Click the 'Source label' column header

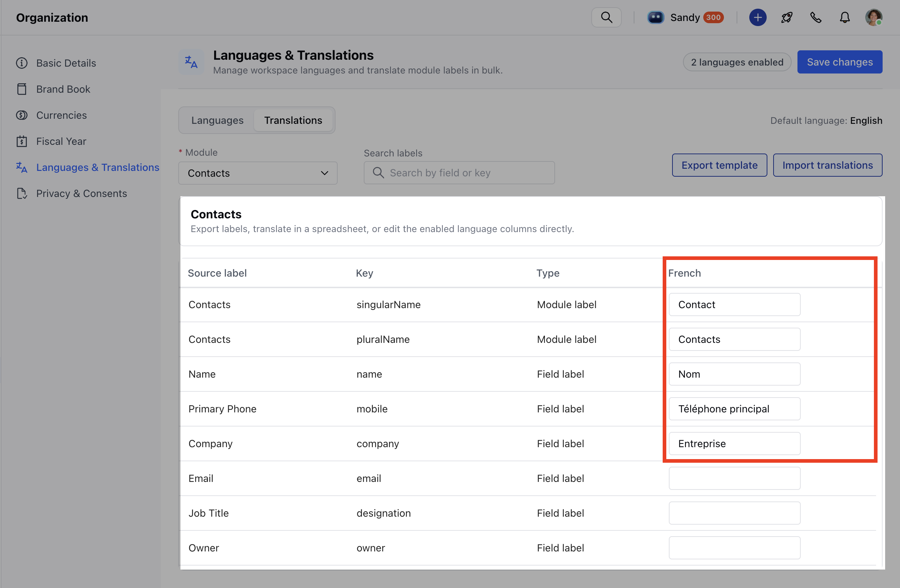(217, 273)
